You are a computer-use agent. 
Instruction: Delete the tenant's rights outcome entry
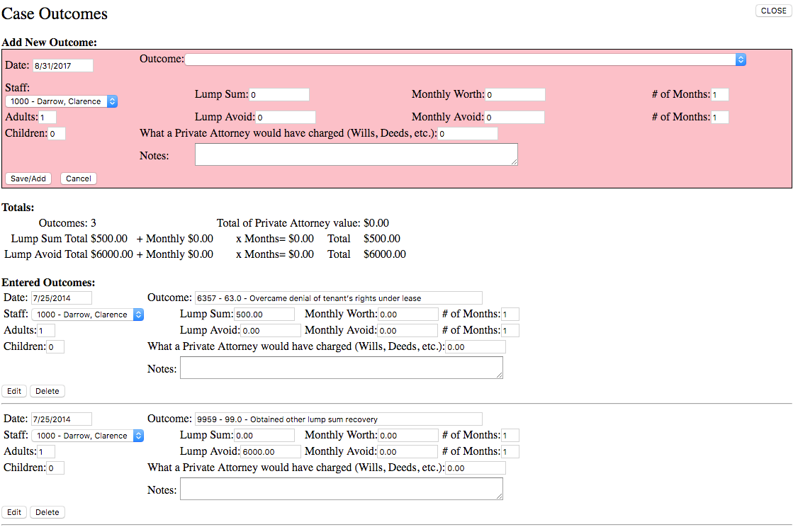[47, 391]
